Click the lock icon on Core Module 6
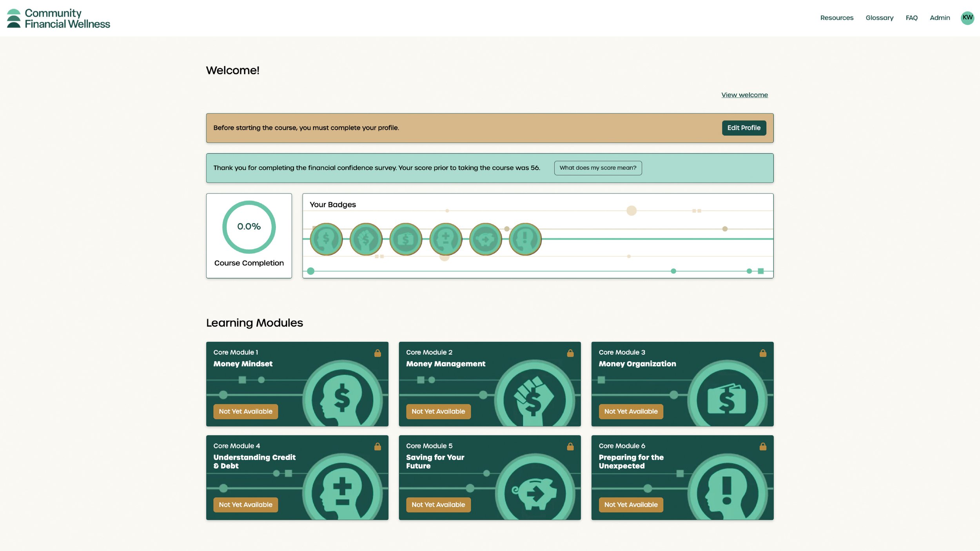The width and height of the screenshot is (980, 551). point(763,446)
